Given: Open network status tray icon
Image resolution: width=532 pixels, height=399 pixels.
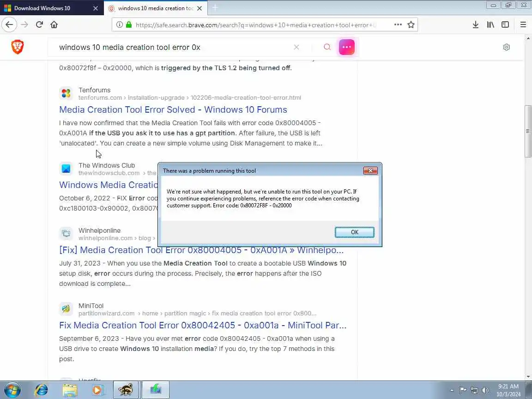Looking at the screenshot, I should (474, 390).
